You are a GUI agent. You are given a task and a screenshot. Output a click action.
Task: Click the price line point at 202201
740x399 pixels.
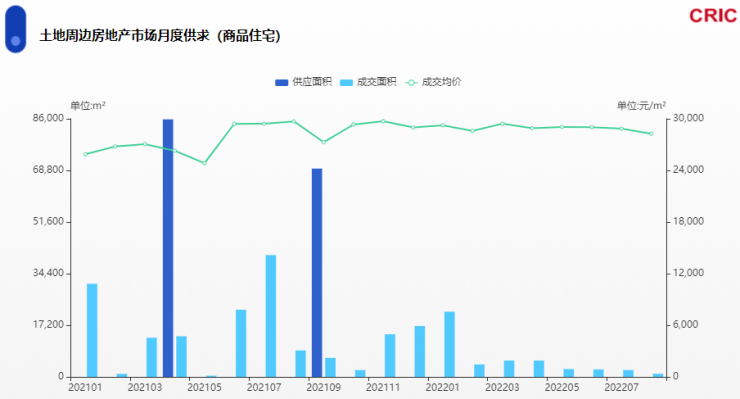tap(443, 126)
